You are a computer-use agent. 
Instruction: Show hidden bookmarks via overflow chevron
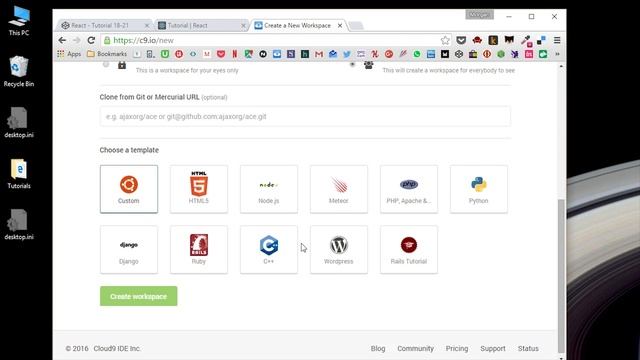(557, 54)
